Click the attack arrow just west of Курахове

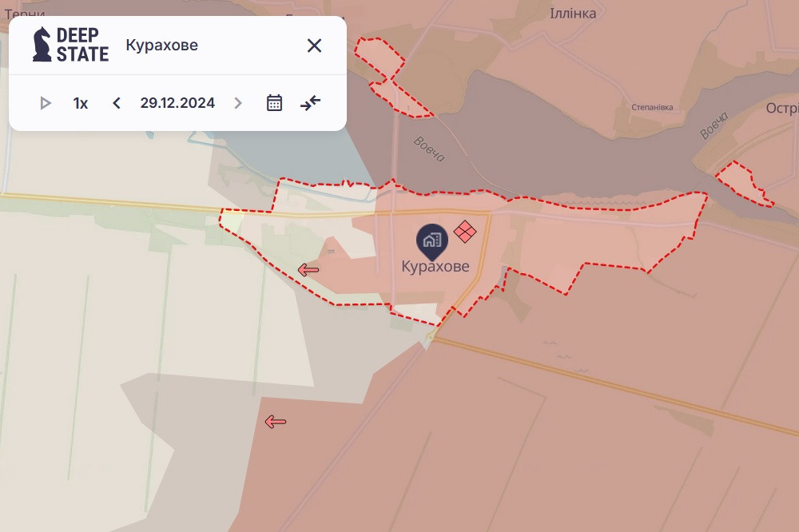pos(308,270)
